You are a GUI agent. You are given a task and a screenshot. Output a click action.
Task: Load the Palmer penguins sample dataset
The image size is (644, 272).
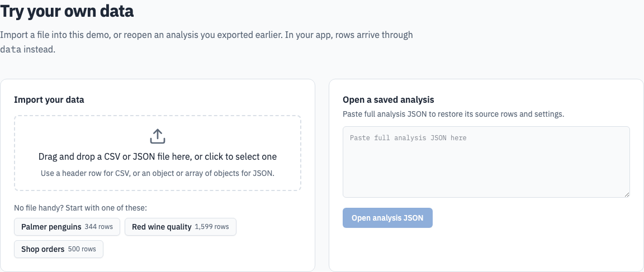click(x=67, y=227)
